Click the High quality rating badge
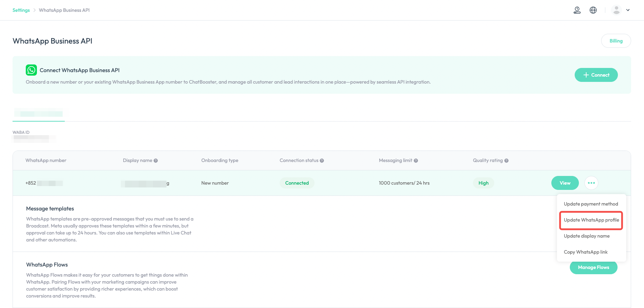The width and height of the screenshot is (644, 308). coord(483,183)
